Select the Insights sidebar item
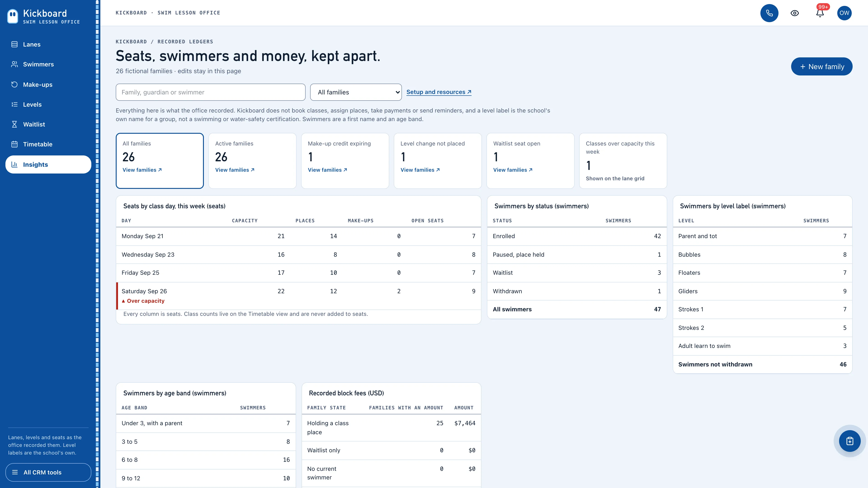Viewport: 868px width, 488px height. pyautogui.click(x=48, y=164)
